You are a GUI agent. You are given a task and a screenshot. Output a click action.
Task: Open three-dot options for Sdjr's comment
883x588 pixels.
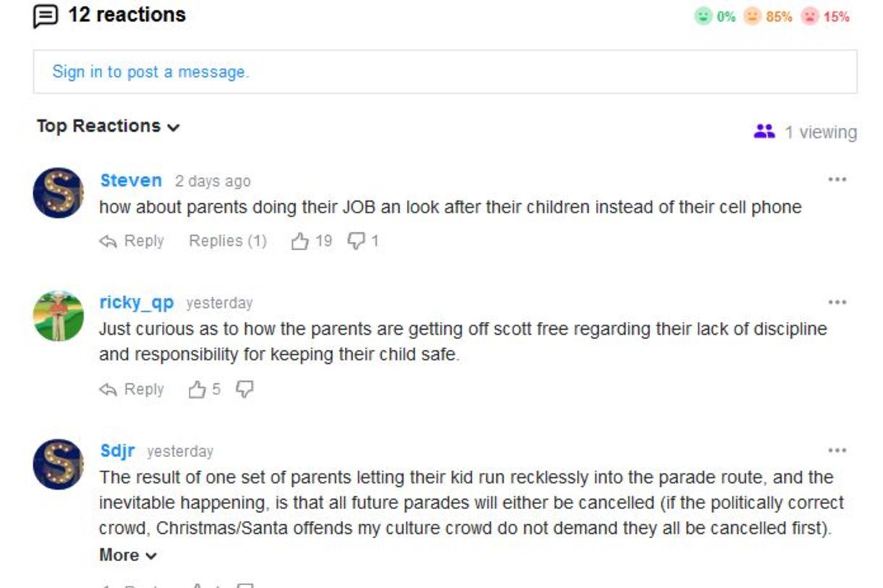[837, 451]
